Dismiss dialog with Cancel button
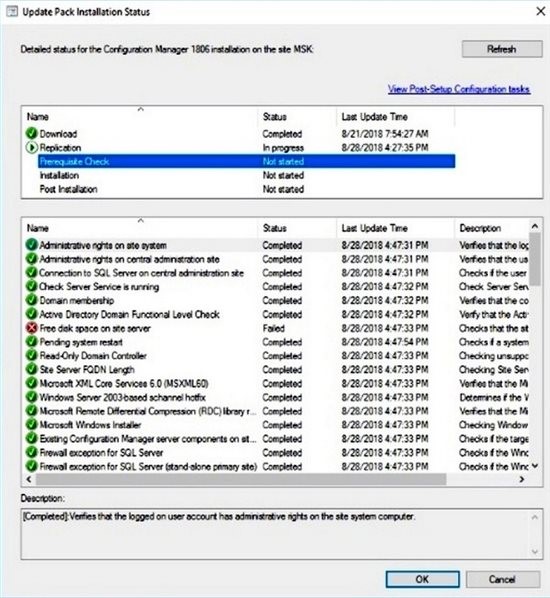The width and height of the screenshot is (550, 598). (x=503, y=579)
